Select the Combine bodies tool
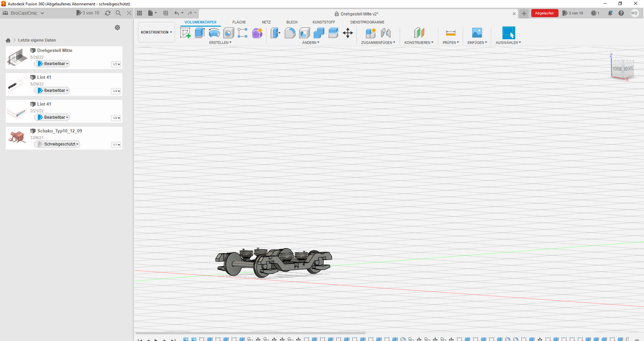Image resolution: width=644 pixels, height=341 pixels. point(319,33)
